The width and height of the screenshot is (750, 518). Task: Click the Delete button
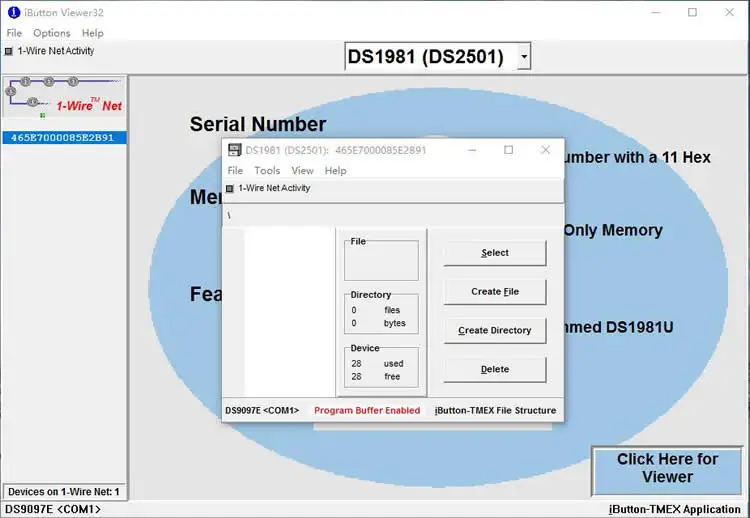pos(495,369)
